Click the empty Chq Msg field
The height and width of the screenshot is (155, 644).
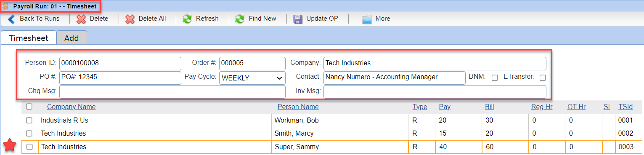172,91
